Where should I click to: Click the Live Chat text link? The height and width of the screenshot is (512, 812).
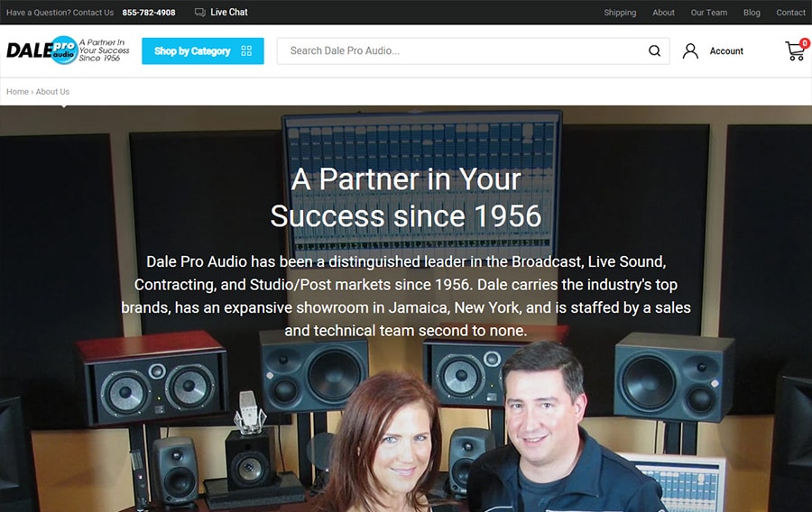click(229, 12)
